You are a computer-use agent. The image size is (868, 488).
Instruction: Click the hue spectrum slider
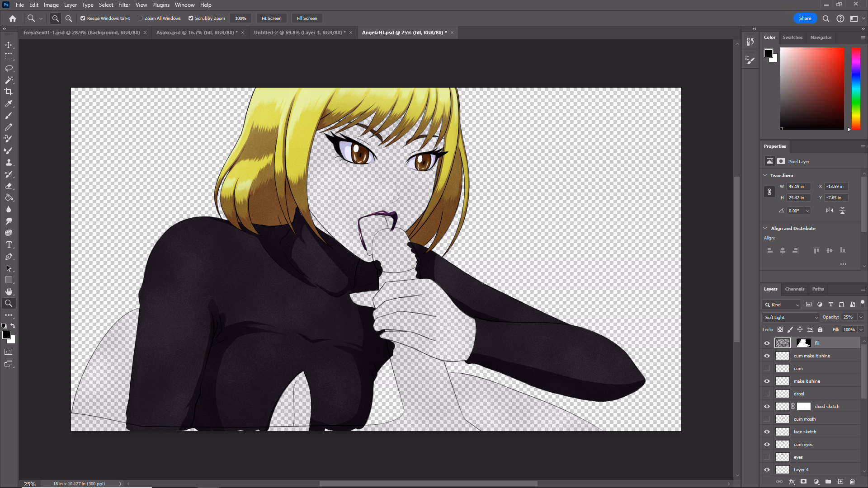point(856,89)
